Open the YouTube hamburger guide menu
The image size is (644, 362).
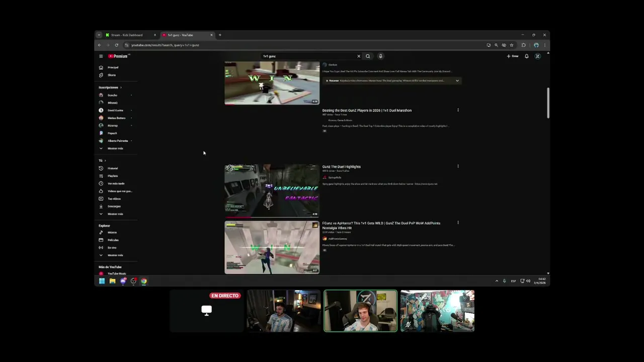point(101,56)
